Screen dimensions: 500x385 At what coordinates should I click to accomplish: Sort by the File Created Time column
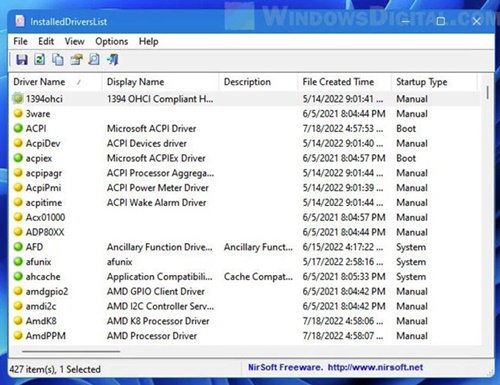pos(344,82)
